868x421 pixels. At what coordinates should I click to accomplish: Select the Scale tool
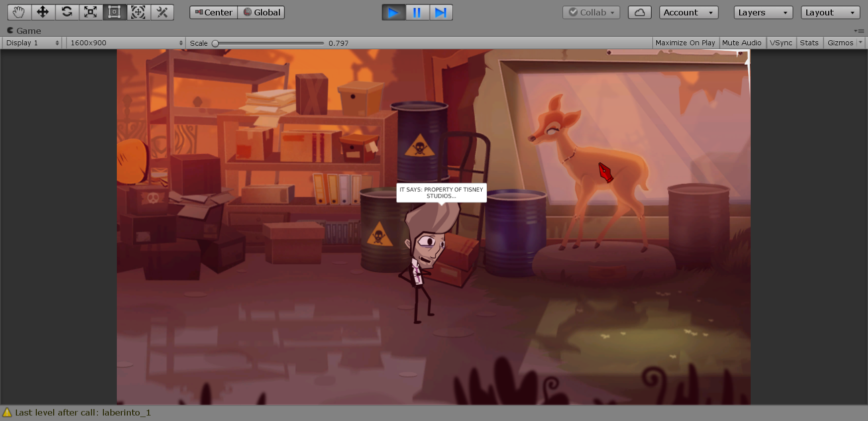point(90,12)
